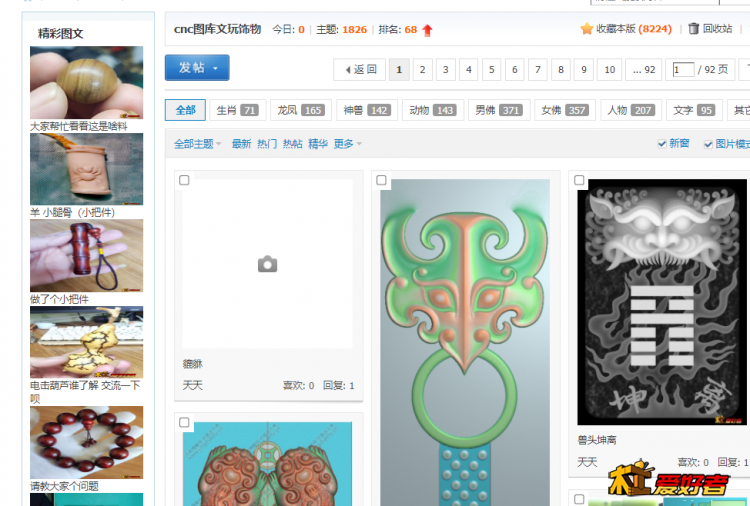Viewport: 750px width, 506px height.
Task: Open the red bead bracelet thumbnail
Action: (x=87, y=442)
